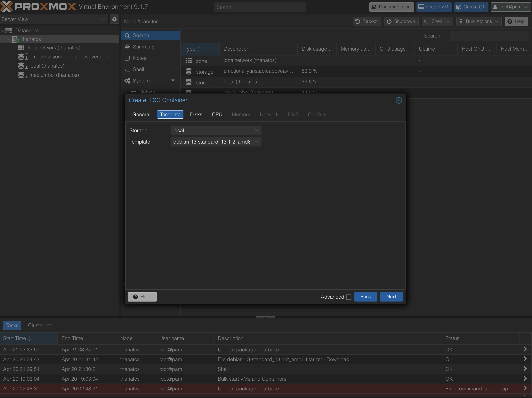Click the zone grid icon in resource table
The width and height of the screenshot is (532, 398).
pyautogui.click(x=189, y=60)
